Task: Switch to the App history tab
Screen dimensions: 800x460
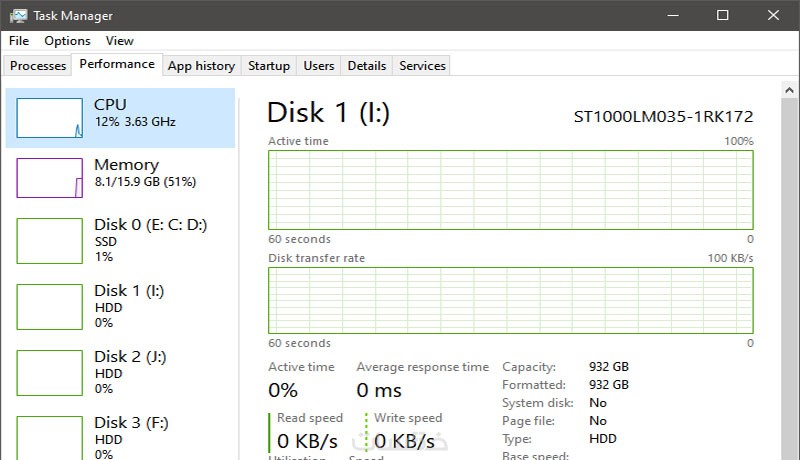Action: 201,66
